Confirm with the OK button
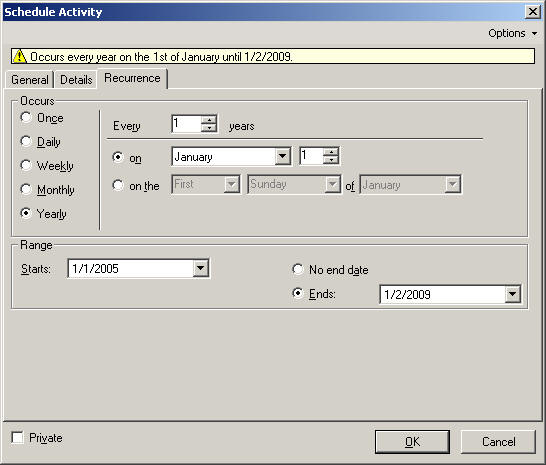546x465 pixels. pyautogui.click(x=412, y=442)
